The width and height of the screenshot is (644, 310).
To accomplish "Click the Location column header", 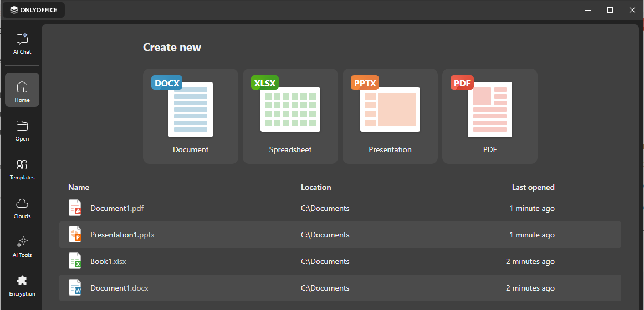I will (x=316, y=188).
